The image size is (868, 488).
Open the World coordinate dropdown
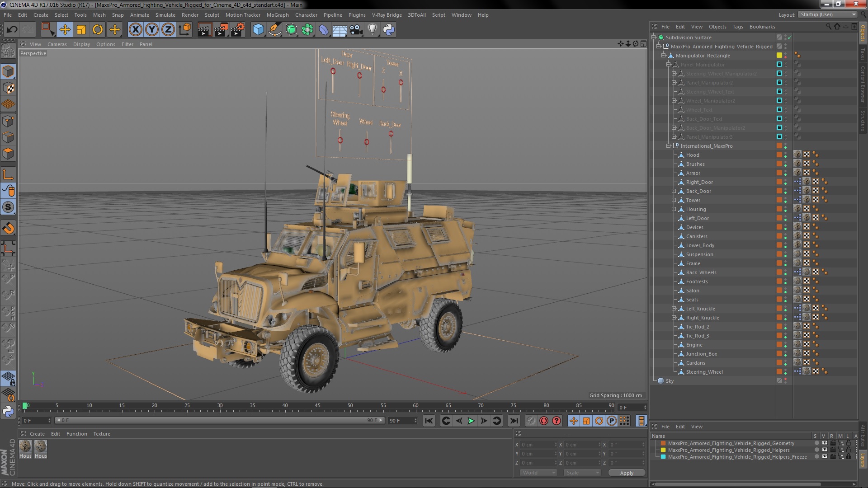538,473
